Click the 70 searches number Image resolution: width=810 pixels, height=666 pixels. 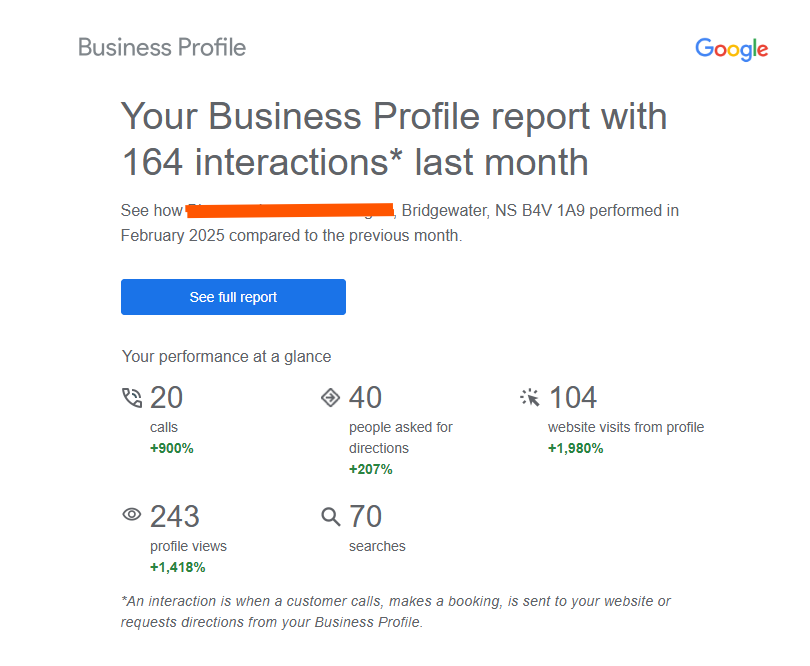point(365,516)
